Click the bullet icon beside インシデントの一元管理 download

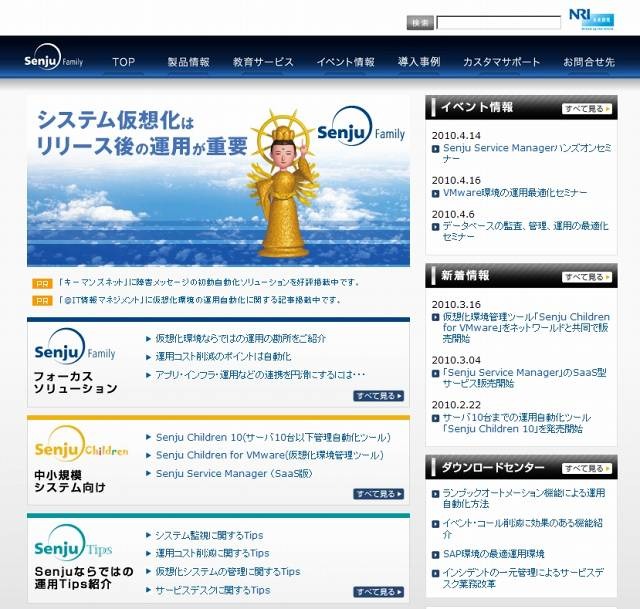pyautogui.click(x=436, y=573)
